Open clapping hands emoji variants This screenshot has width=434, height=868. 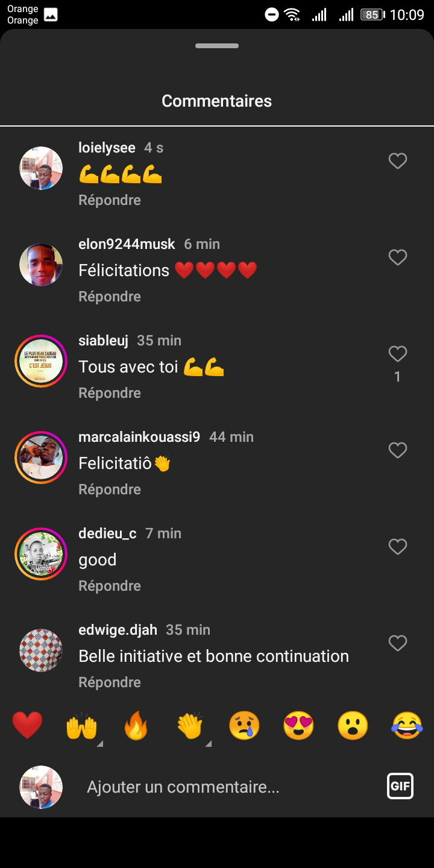[x=208, y=744]
